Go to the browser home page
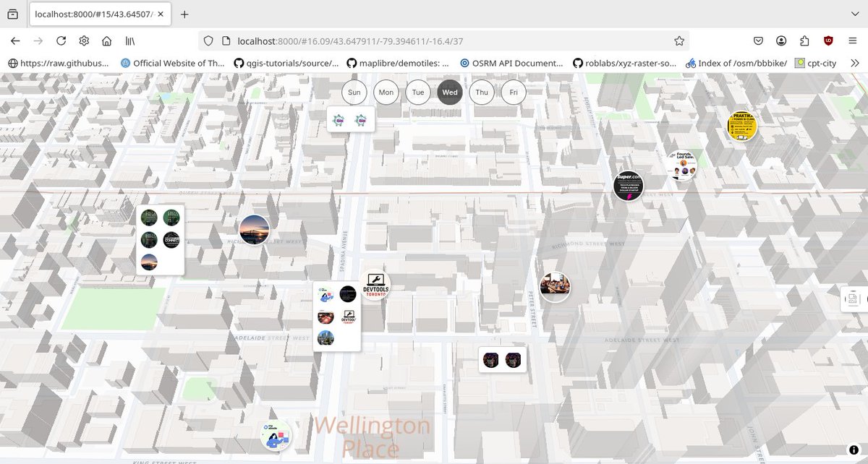Image resolution: width=868 pixels, height=464 pixels. pos(107,41)
